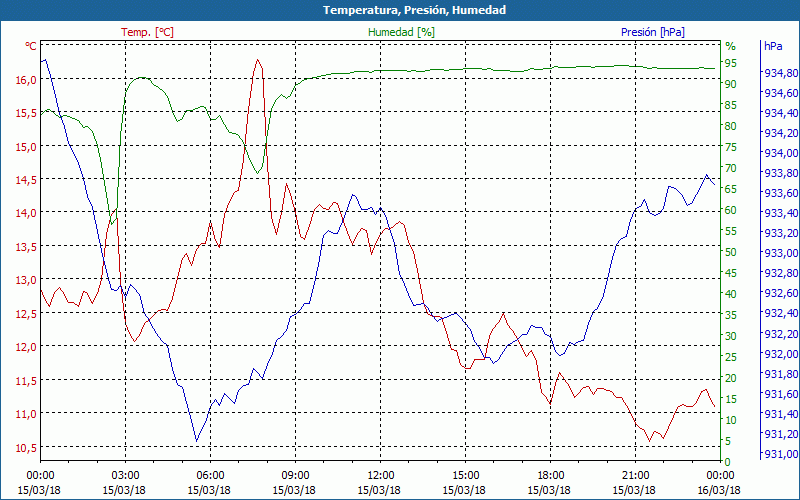Click the 65 humidity axis value
Viewport: 800px width, 500px height.
[x=731, y=189]
